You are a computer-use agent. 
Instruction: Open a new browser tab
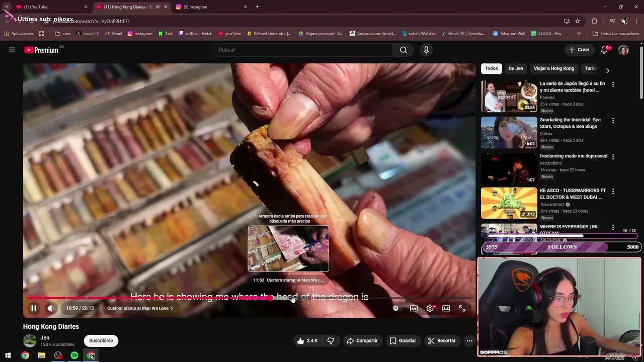pos(258,7)
